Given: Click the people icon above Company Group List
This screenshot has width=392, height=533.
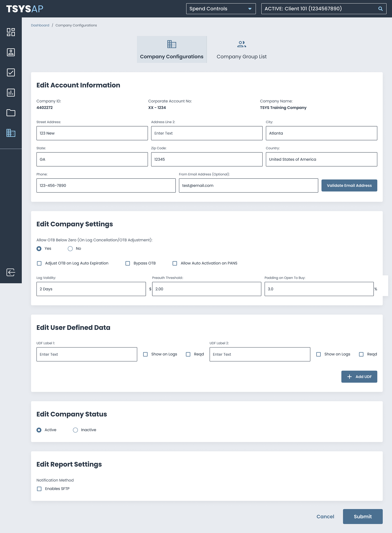Looking at the screenshot, I should [x=242, y=44].
